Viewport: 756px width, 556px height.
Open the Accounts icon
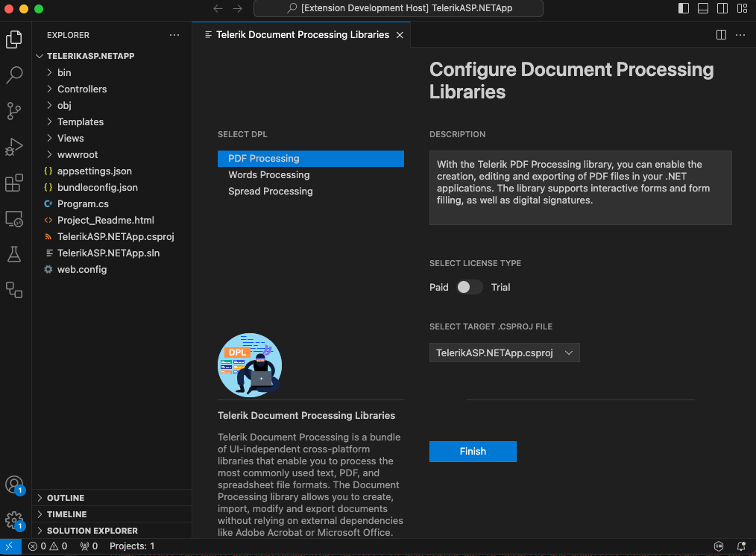tap(14, 484)
